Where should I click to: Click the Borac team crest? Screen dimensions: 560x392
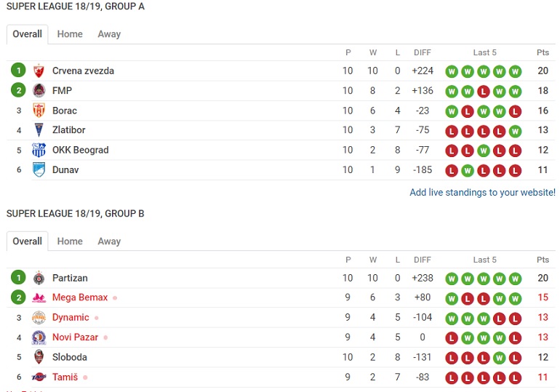tap(39, 111)
